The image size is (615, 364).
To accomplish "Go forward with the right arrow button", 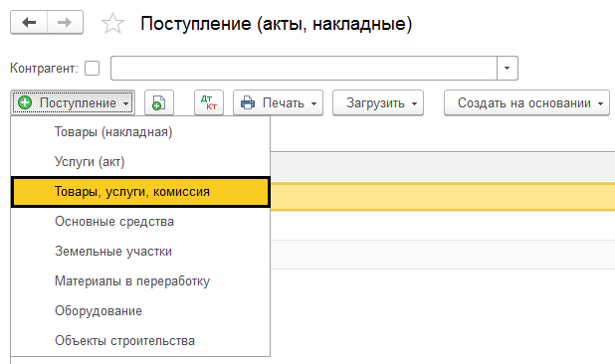I will pyautogui.click(x=65, y=22).
